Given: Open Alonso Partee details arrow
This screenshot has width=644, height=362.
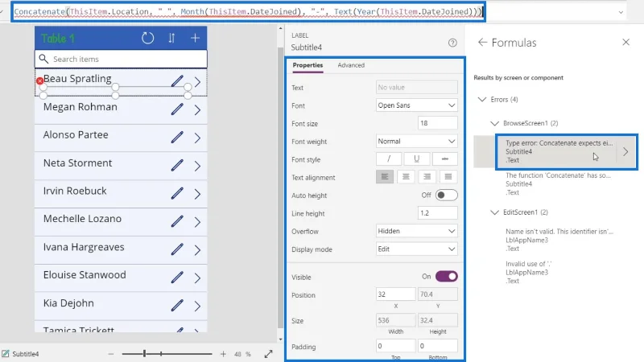Looking at the screenshot, I should (197, 138).
